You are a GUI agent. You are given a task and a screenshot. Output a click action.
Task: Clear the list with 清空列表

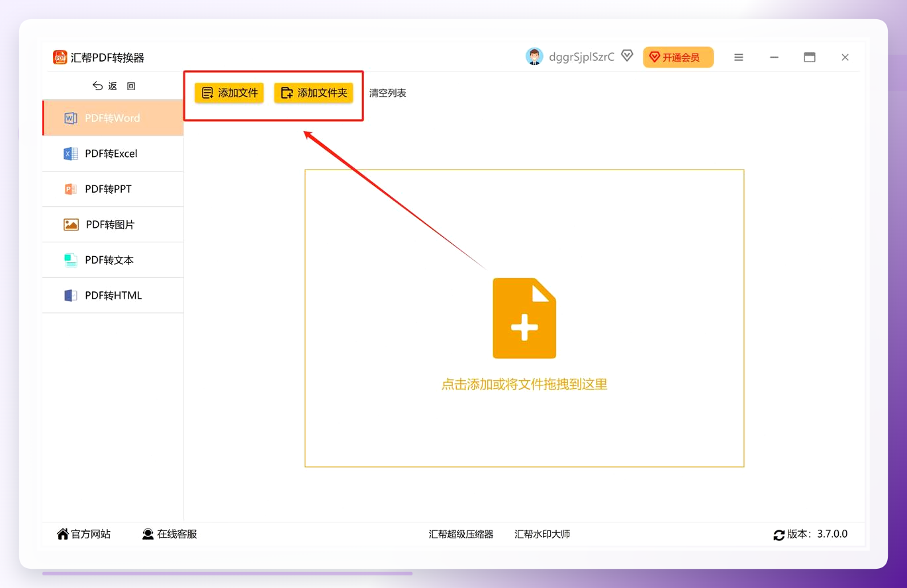pyautogui.click(x=388, y=93)
